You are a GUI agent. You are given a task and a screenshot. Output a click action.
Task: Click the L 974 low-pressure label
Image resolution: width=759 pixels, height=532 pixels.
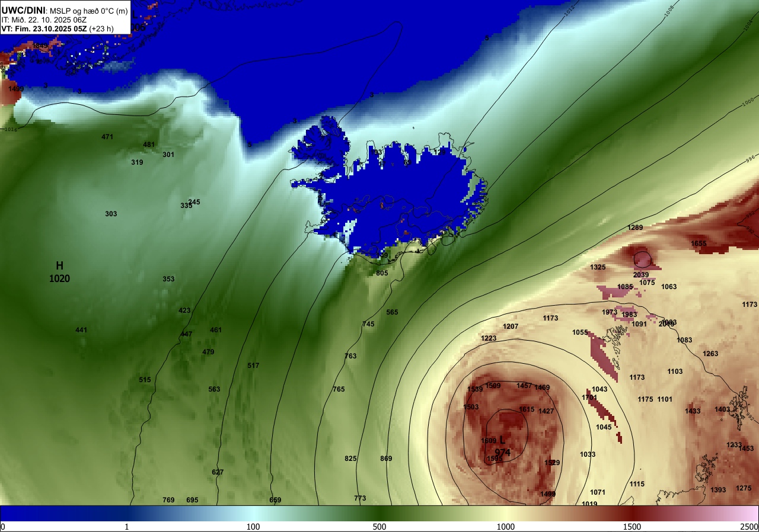coord(502,446)
